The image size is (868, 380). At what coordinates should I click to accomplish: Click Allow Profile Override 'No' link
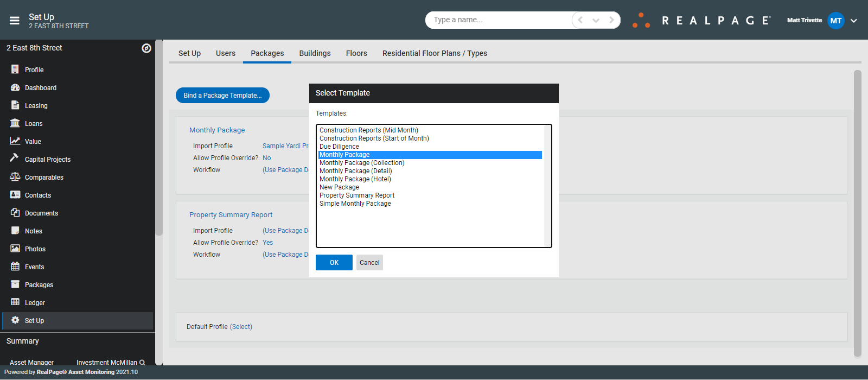(267, 158)
